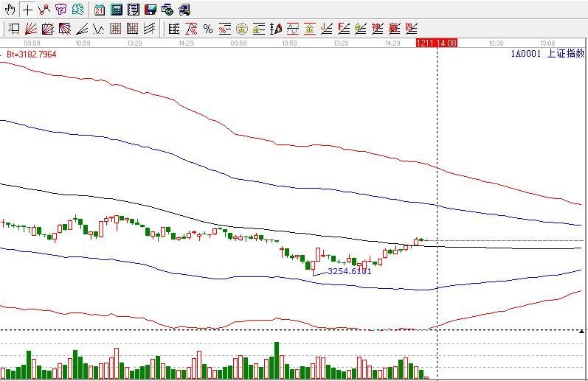Click the overlapping windows icon

(167, 10)
